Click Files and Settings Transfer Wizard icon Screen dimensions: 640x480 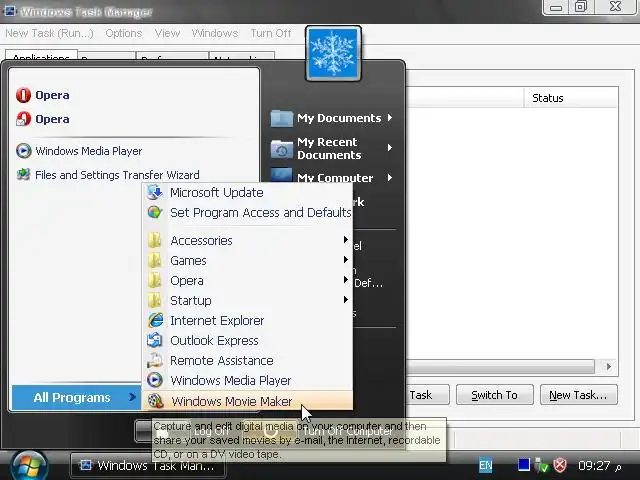[x=23, y=175]
